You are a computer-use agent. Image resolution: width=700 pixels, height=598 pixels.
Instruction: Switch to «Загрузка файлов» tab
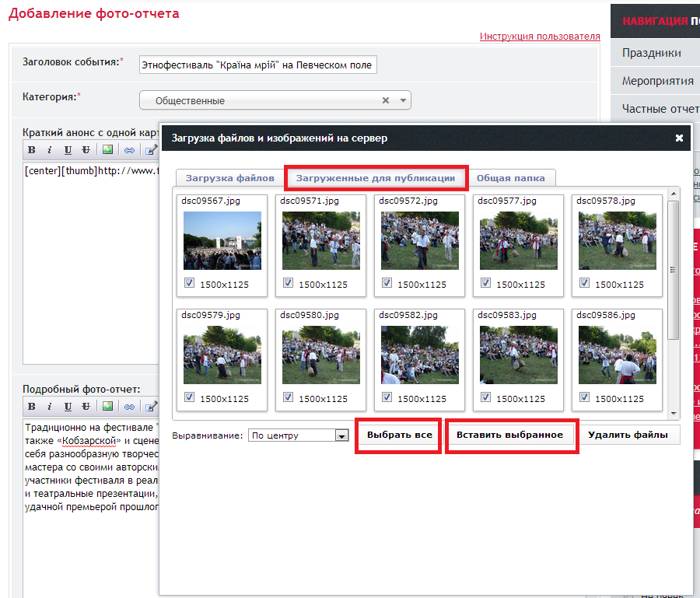[229, 178]
